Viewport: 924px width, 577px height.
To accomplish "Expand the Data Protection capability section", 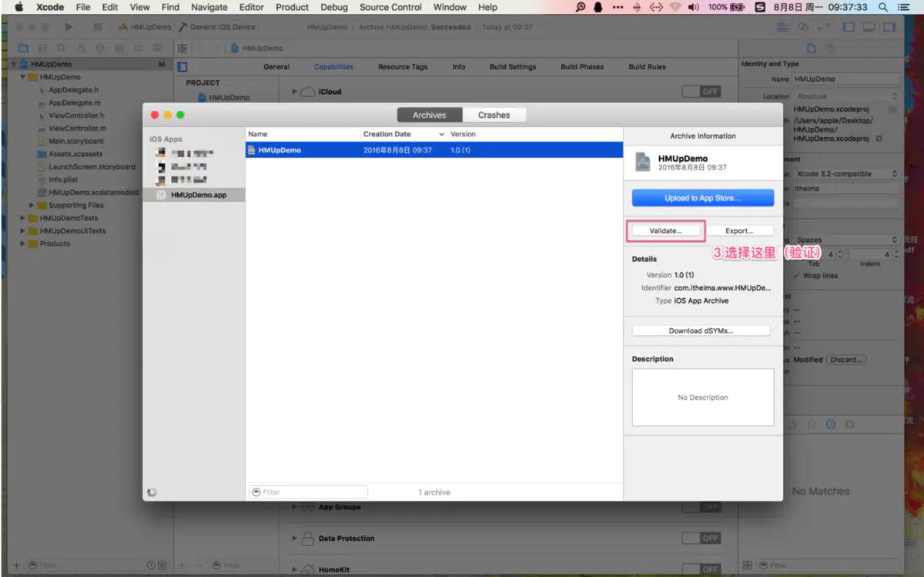I will [x=294, y=538].
